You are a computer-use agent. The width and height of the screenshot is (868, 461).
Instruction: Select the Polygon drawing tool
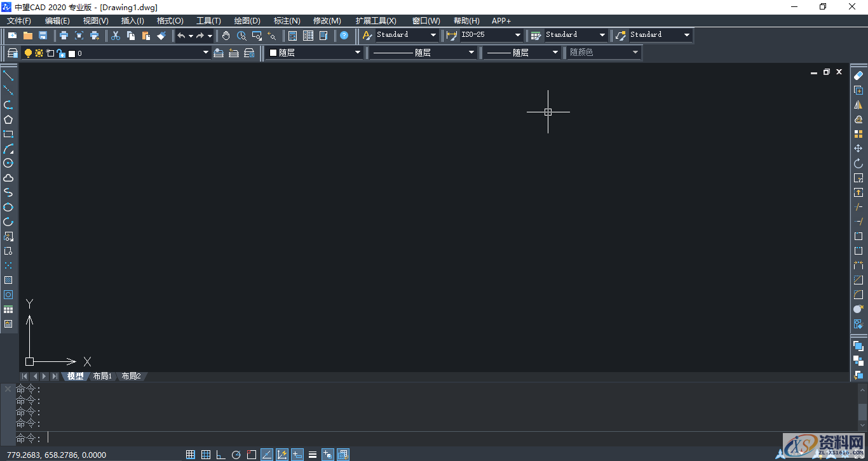tap(8, 119)
